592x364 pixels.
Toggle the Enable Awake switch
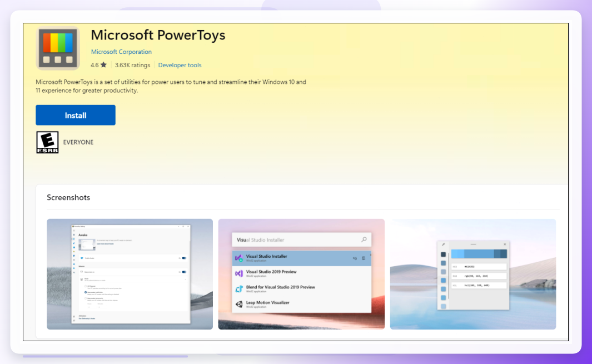point(184,258)
